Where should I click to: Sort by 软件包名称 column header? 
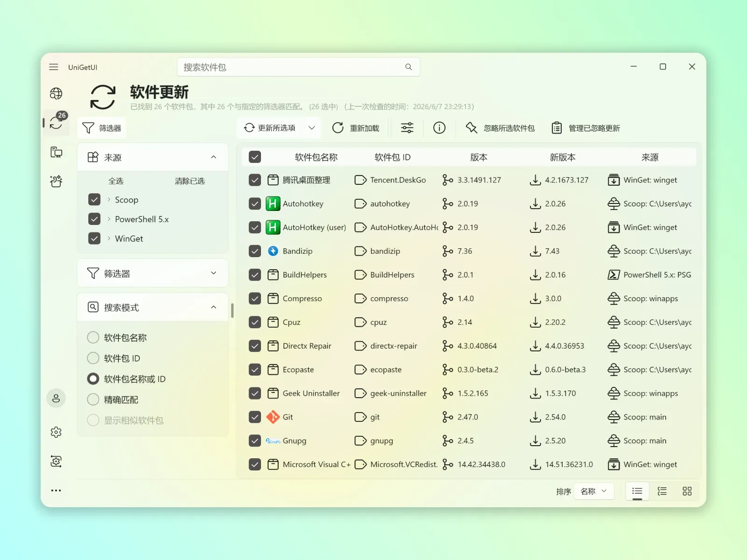316,157
